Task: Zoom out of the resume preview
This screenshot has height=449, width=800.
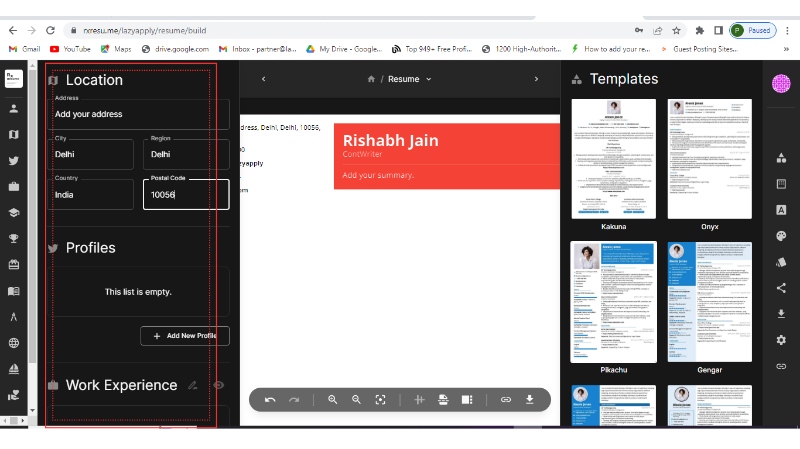Action: click(356, 400)
